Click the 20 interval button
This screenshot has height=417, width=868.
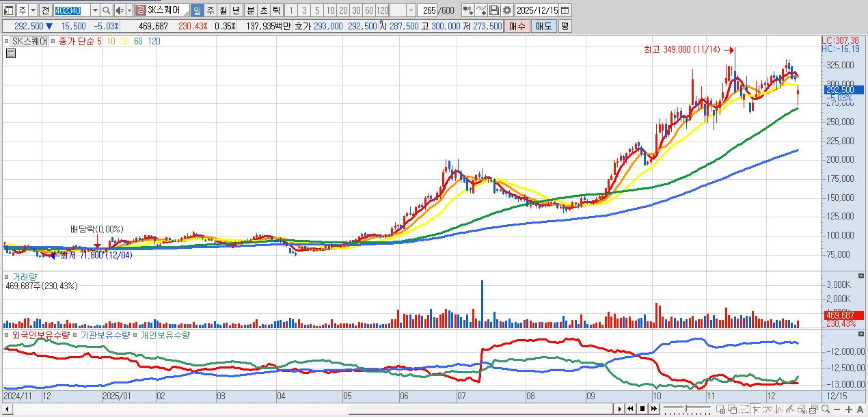[342, 11]
